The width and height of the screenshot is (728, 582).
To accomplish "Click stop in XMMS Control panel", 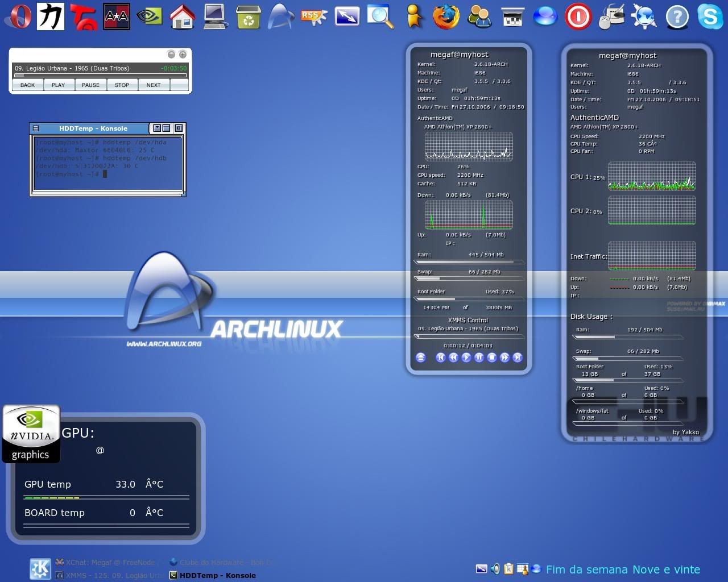I will point(492,357).
